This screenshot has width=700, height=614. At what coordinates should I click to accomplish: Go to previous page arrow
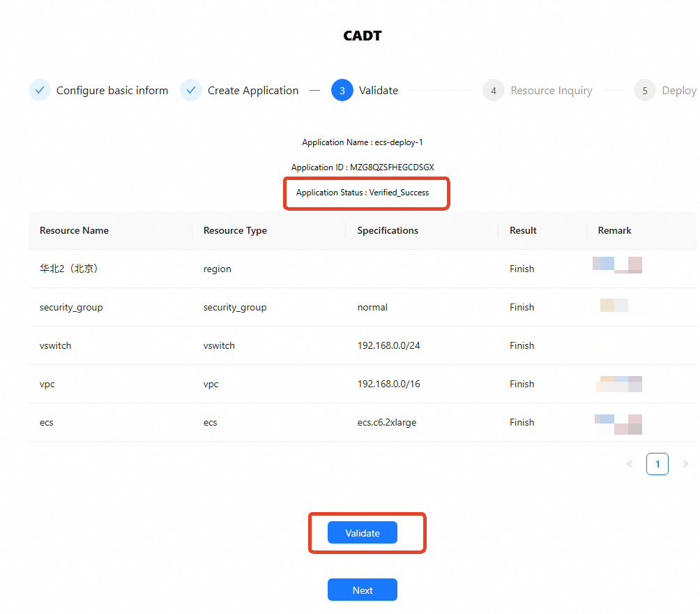tap(630, 464)
